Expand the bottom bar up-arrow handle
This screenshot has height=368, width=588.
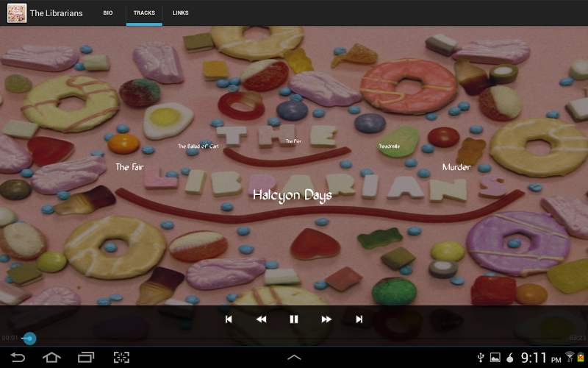294,358
